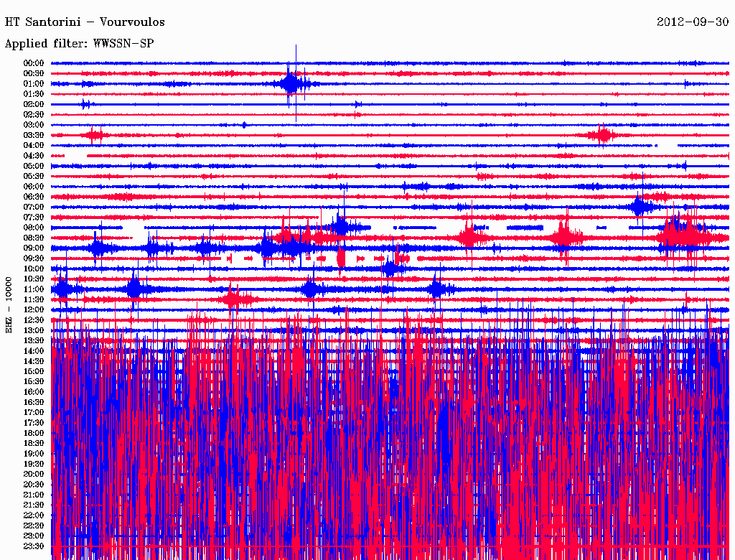Select the 01:30 time label
This screenshot has width=735, height=560.
(34, 94)
